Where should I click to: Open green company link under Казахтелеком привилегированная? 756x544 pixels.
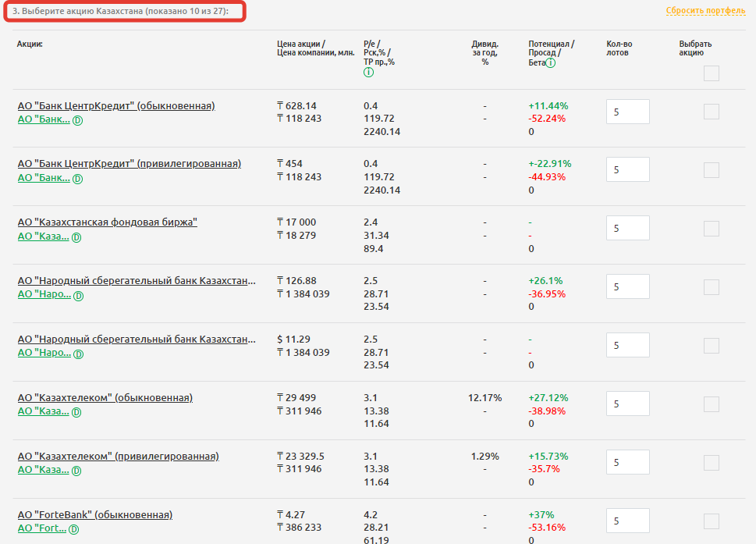pyautogui.click(x=44, y=470)
